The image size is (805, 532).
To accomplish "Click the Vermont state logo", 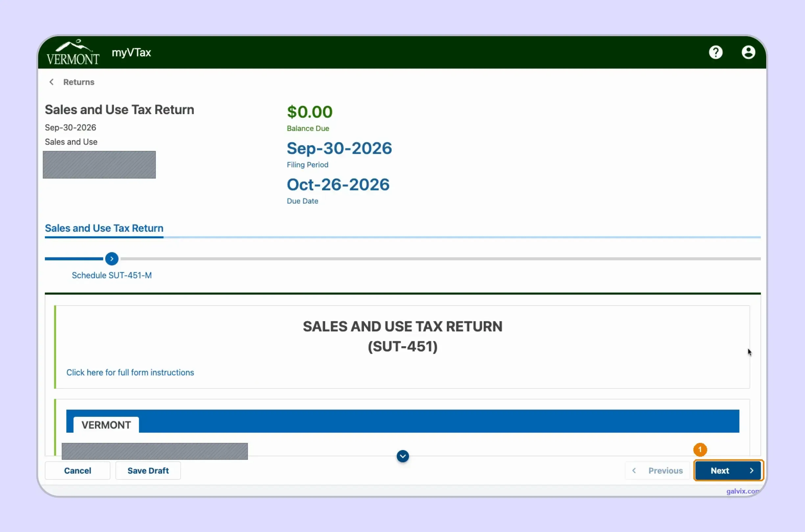I will (73, 52).
